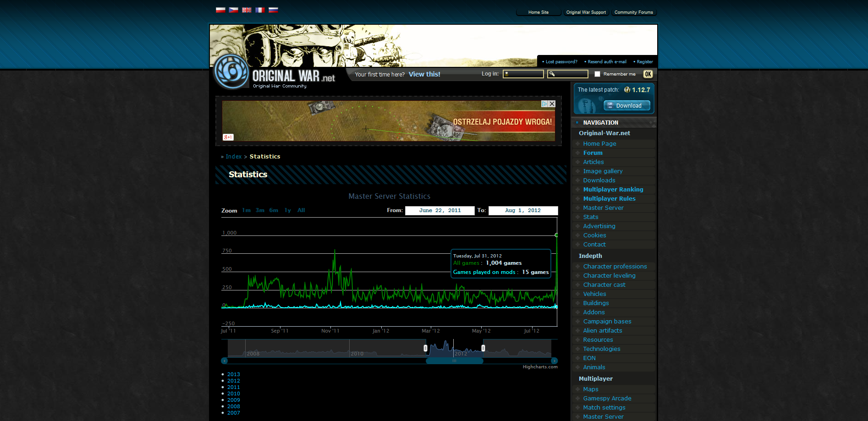This screenshot has height=421, width=868.
Task: Click the Lost password link
Action: tap(561, 61)
